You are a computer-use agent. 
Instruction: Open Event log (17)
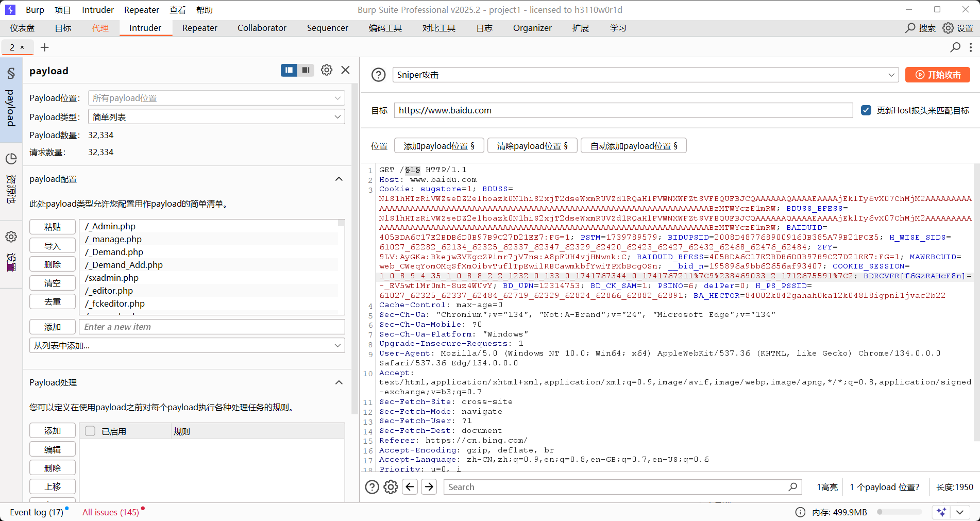[x=37, y=512]
